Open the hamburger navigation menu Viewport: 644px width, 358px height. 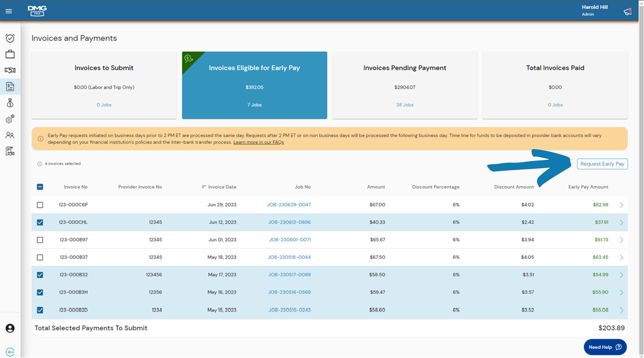[9, 11]
